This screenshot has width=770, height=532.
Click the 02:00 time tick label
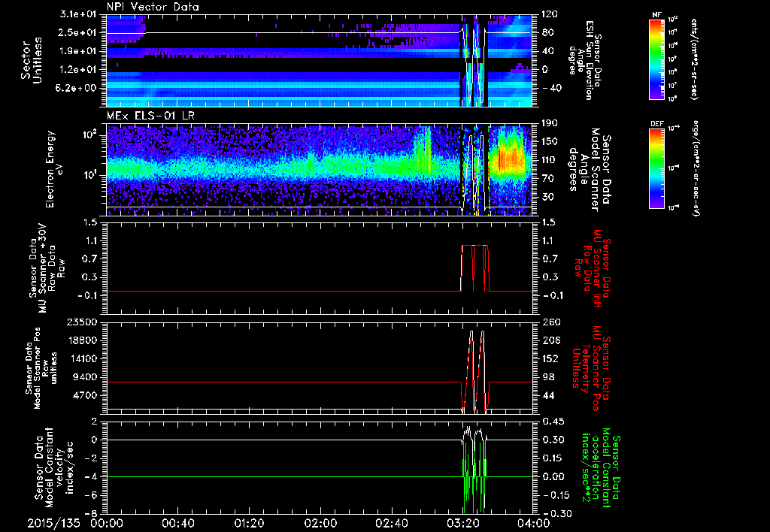320,523
